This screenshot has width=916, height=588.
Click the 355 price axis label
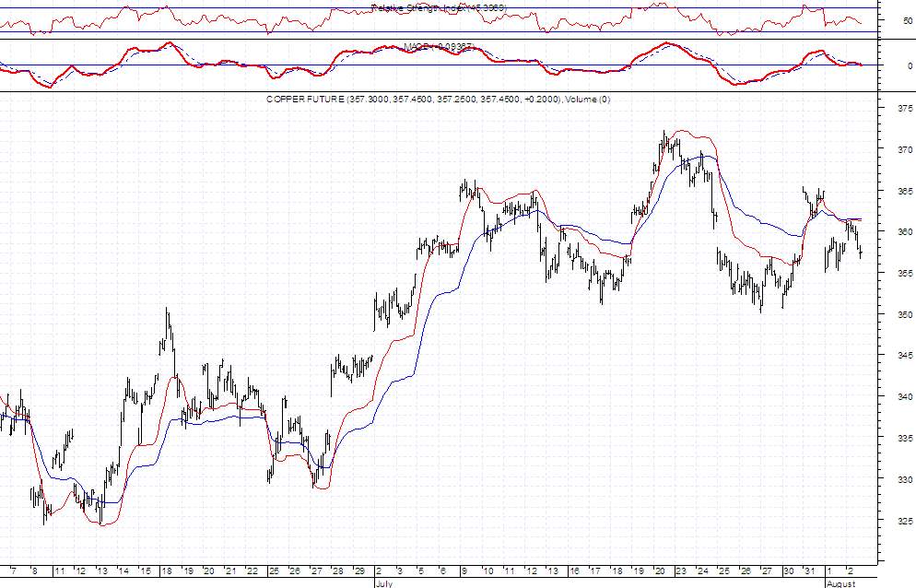click(905, 273)
